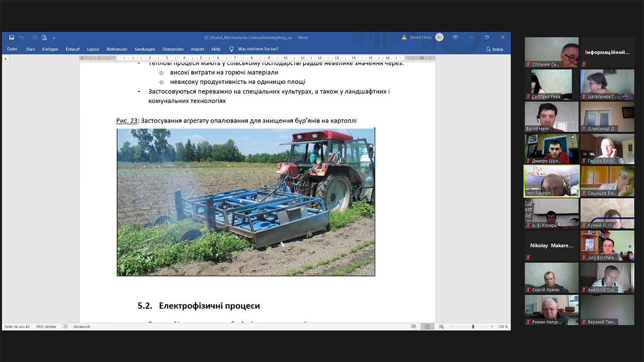Select the Nikolay Makare... participant tile
Image resolution: width=644 pixels, height=362 pixels.
click(x=551, y=245)
